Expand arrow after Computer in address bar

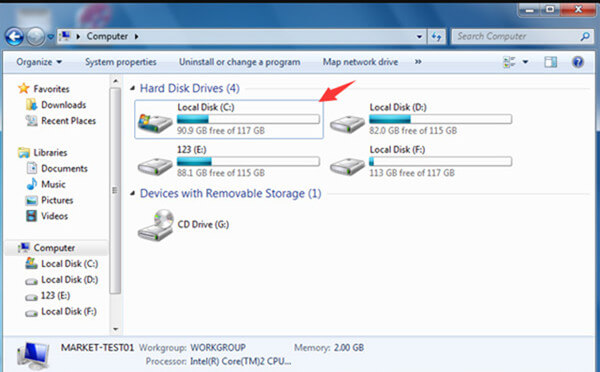click(137, 37)
